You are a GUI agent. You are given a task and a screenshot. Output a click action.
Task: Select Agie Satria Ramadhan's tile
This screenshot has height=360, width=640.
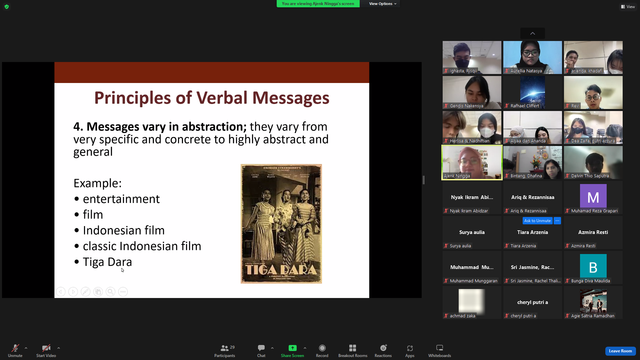pyautogui.click(x=593, y=303)
